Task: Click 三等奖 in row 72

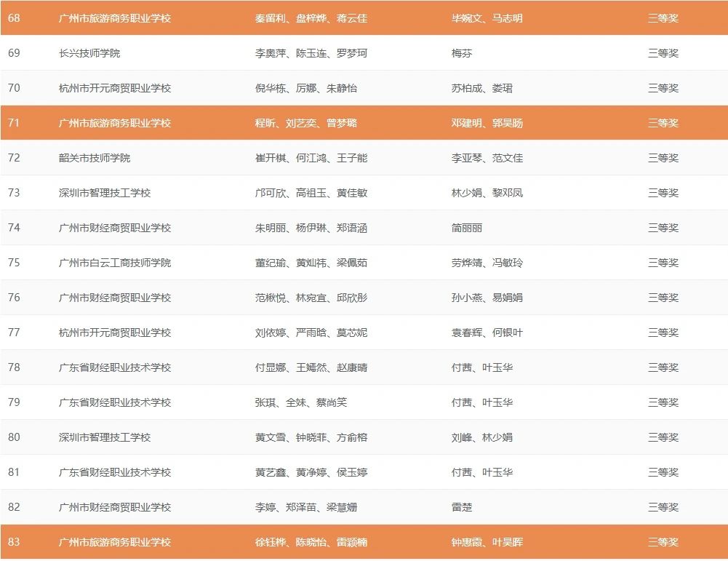Action: click(x=663, y=158)
